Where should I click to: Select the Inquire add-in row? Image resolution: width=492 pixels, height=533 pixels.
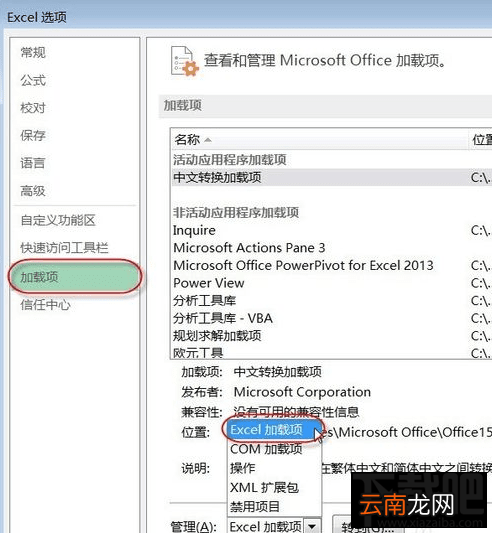click(332, 230)
